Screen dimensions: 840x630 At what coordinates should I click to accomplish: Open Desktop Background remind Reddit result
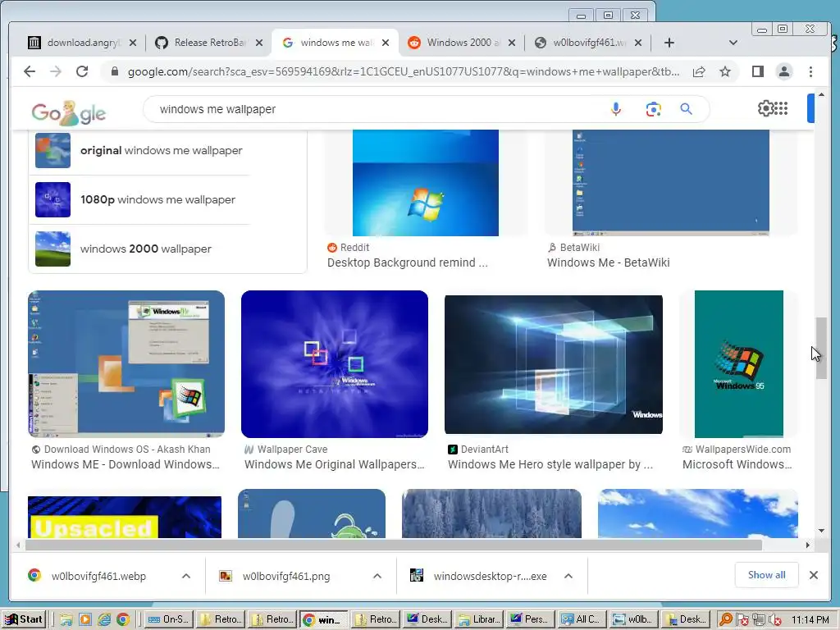pos(407,262)
